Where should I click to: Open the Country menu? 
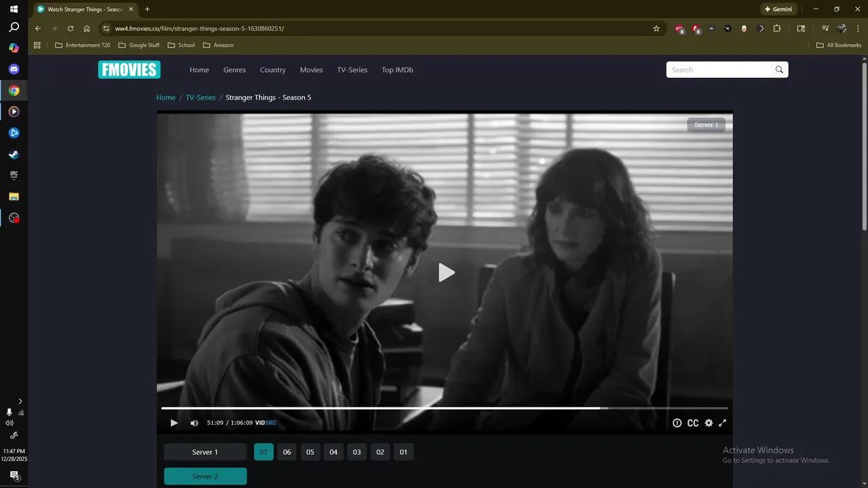[273, 70]
